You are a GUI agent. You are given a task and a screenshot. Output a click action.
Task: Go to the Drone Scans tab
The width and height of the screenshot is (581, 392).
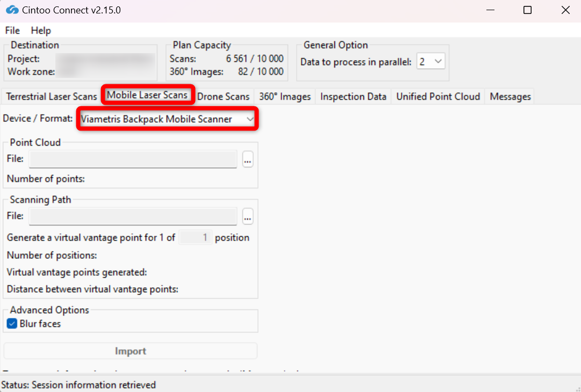click(x=223, y=97)
